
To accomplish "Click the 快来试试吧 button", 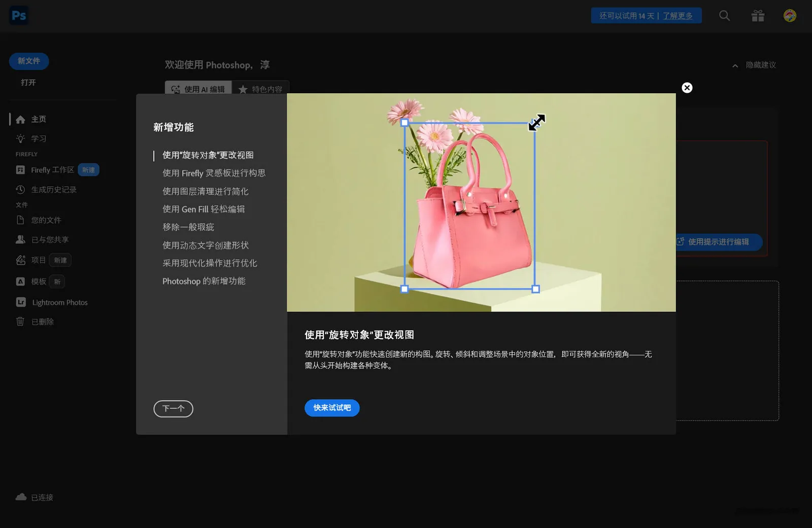I will (x=332, y=408).
